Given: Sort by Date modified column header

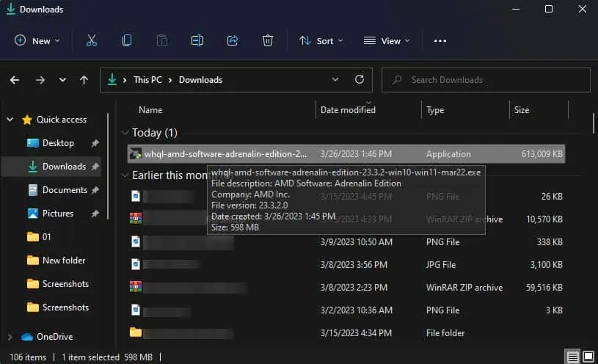Looking at the screenshot, I should click(348, 110).
